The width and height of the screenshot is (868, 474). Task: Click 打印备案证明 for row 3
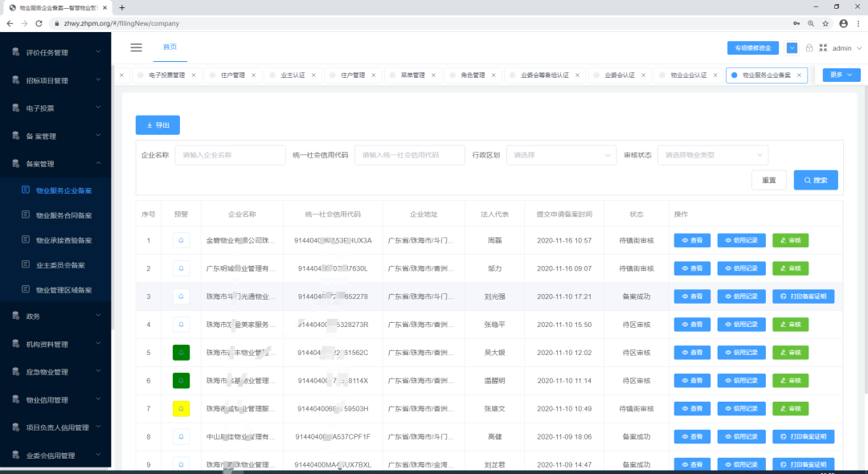[x=803, y=296]
